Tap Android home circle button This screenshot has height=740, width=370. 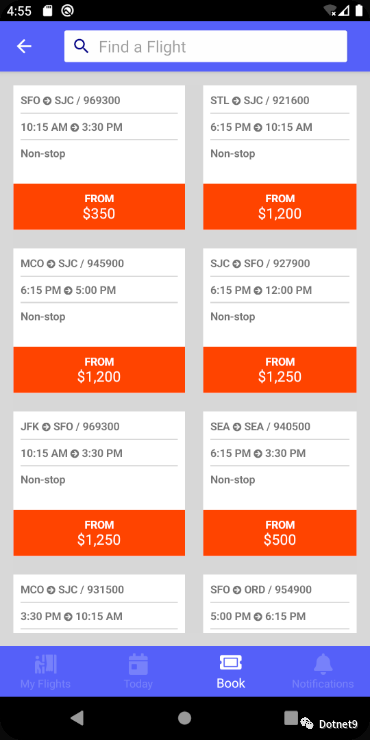pos(185,718)
